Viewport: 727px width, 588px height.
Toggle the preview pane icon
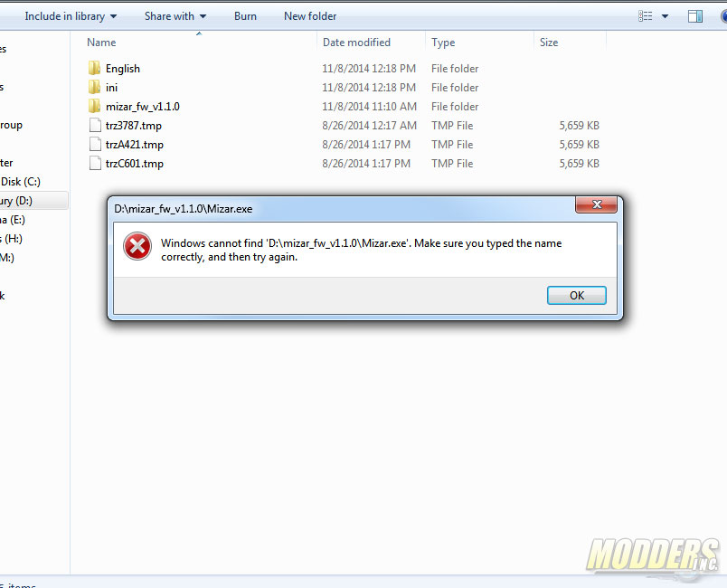pyautogui.click(x=695, y=16)
